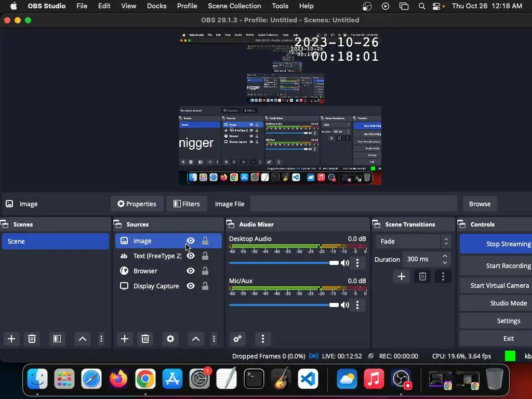Lock the Image source

point(205,241)
